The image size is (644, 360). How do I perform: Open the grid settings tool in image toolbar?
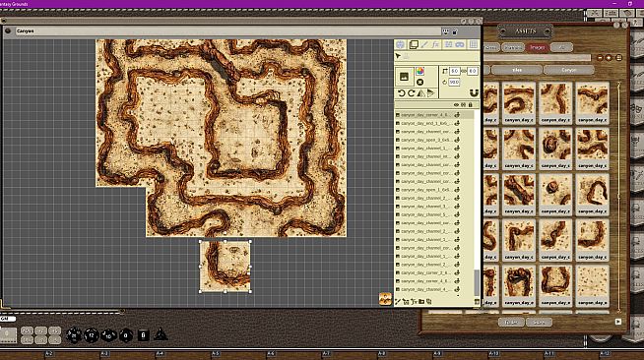coord(473,44)
